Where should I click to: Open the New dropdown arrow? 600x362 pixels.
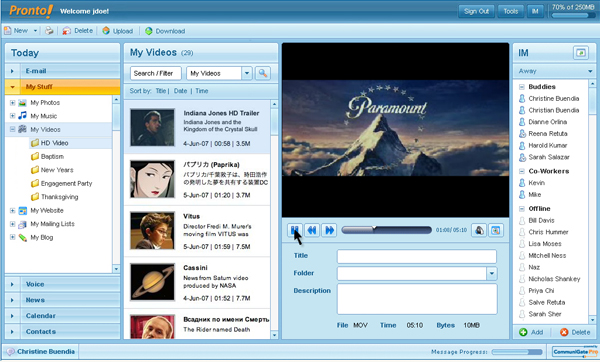(x=35, y=31)
